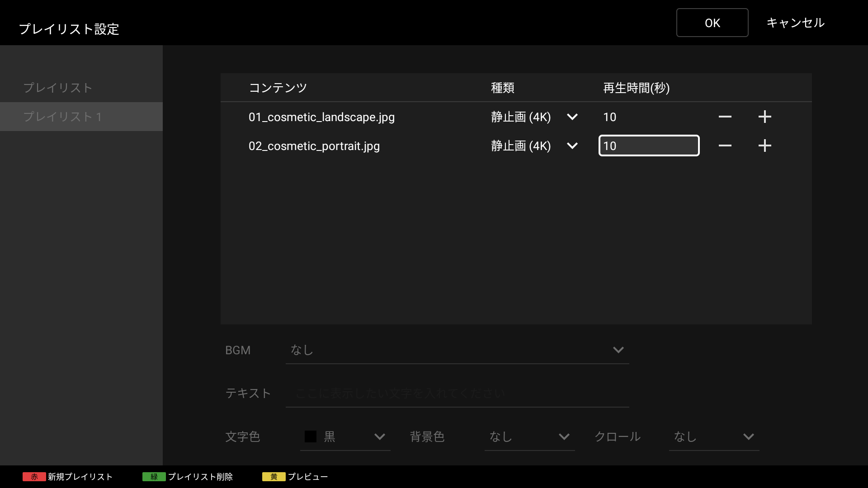The width and height of the screenshot is (868, 488).
Task: Open the 背景色 background color dropdown
Action: click(529, 437)
